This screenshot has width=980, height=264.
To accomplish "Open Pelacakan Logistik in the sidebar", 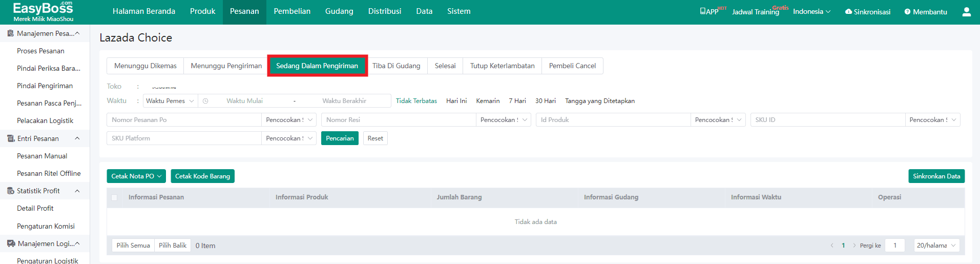I will click(x=45, y=120).
